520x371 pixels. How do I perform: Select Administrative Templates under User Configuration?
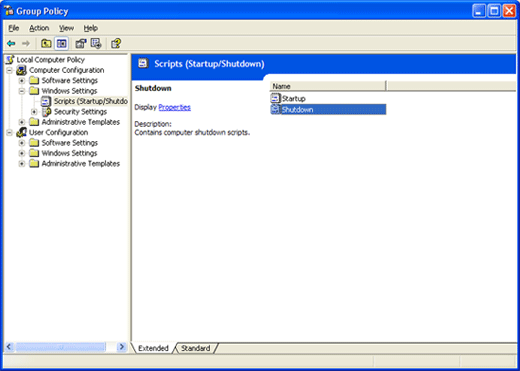click(80, 163)
